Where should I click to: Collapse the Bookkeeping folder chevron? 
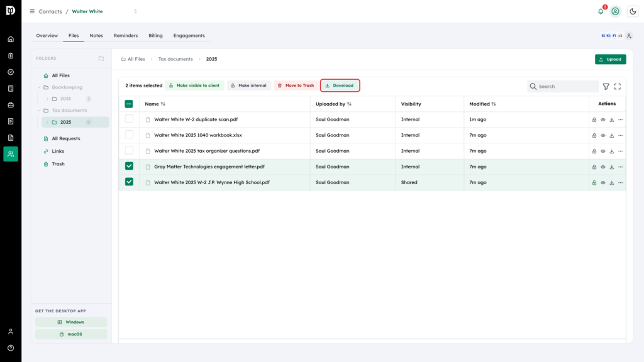click(x=40, y=87)
